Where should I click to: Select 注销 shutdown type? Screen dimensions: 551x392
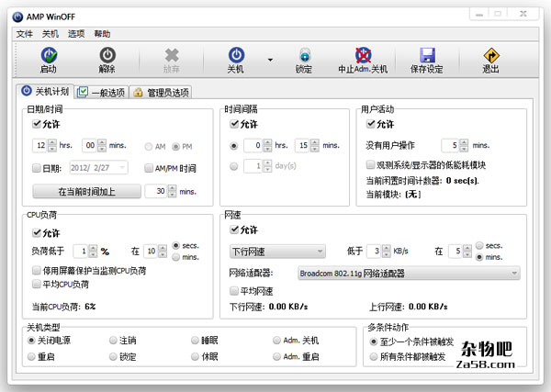[113, 340]
